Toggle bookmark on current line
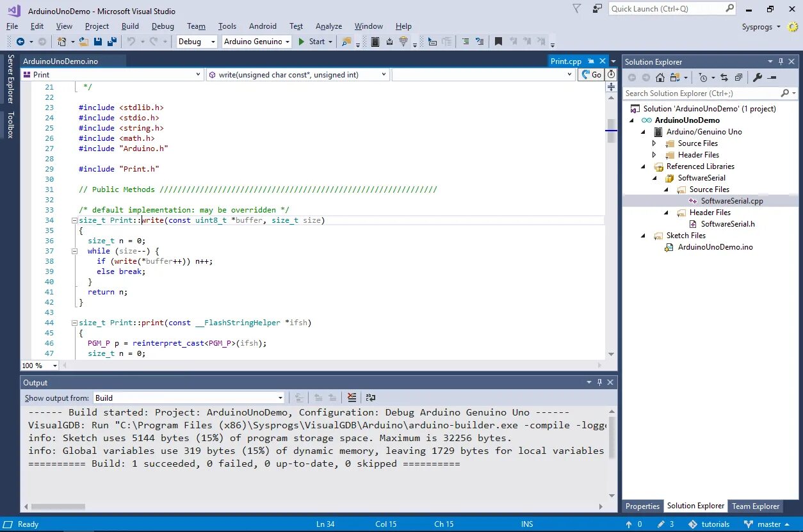The height and width of the screenshot is (532, 803). click(x=498, y=42)
